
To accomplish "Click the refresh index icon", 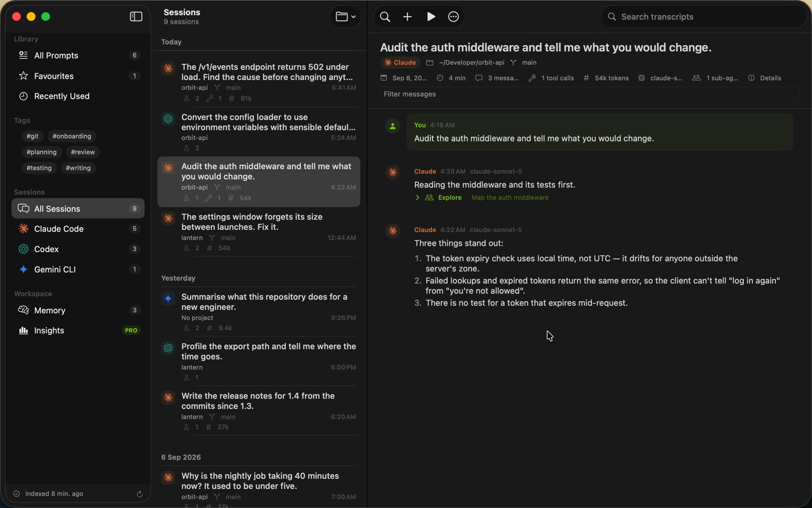I will [x=139, y=494].
